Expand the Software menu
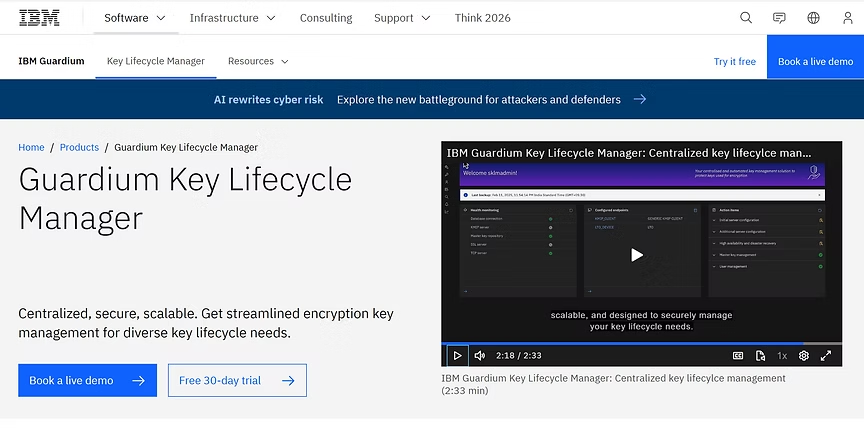This screenshot has width=864, height=430. pos(135,18)
